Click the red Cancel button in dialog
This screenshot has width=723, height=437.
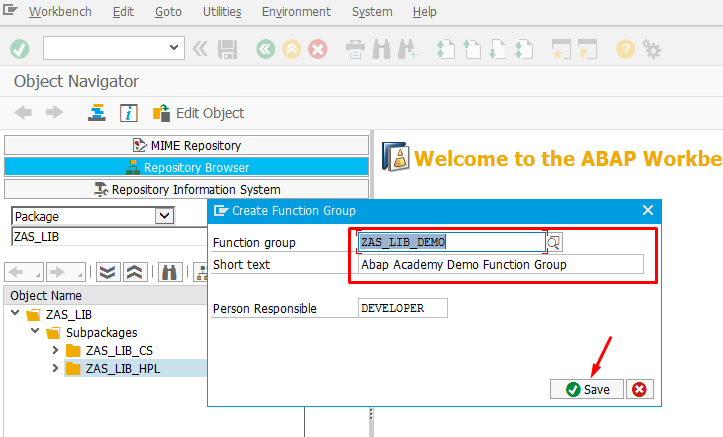coord(640,390)
